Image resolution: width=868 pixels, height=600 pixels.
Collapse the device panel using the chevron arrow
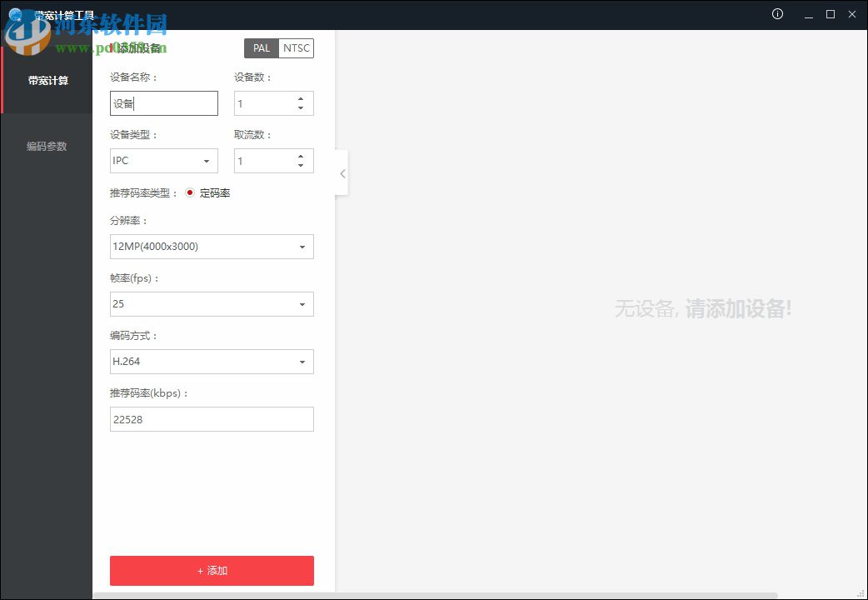click(342, 173)
